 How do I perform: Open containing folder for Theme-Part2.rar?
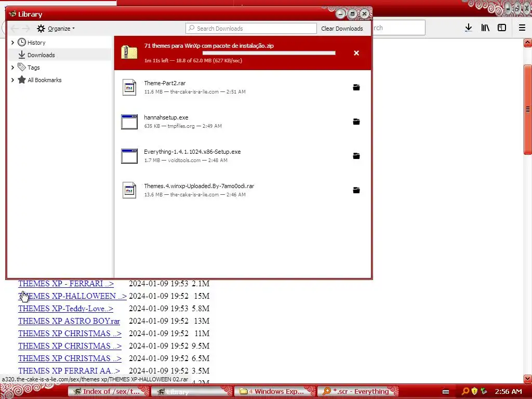pyautogui.click(x=356, y=87)
